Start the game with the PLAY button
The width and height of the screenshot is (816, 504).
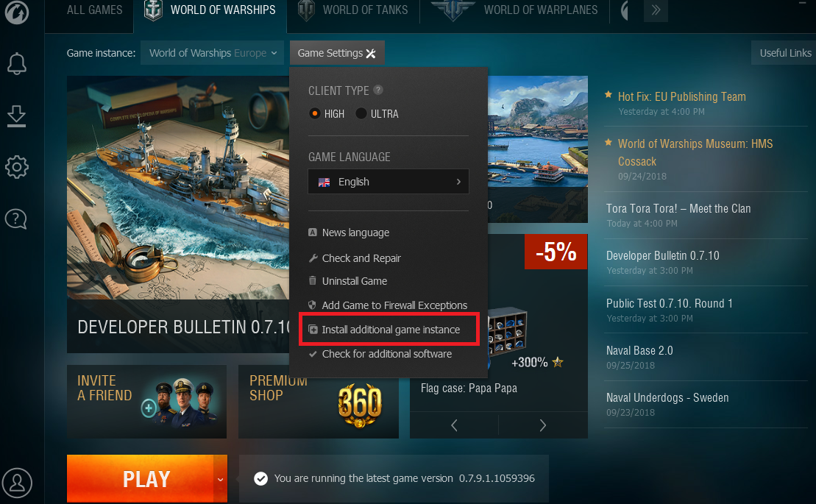[x=141, y=479]
